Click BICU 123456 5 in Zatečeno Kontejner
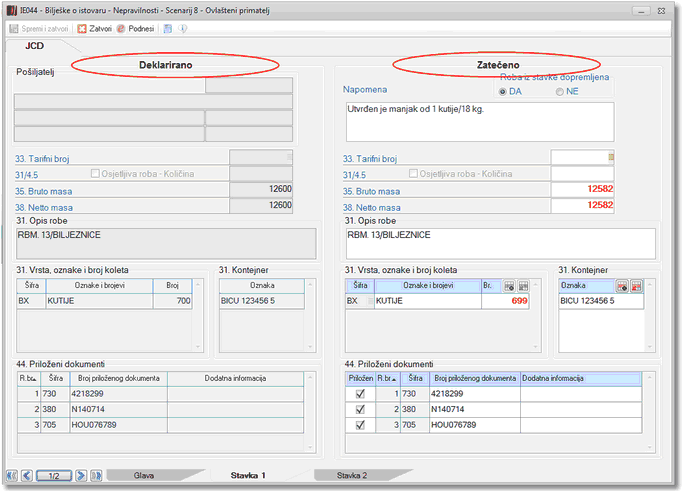This screenshot has height=494, width=684. (601, 301)
